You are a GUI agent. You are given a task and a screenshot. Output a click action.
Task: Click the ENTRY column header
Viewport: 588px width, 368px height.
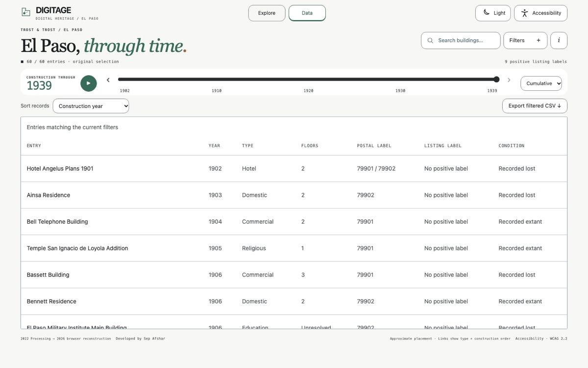click(x=34, y=146)
